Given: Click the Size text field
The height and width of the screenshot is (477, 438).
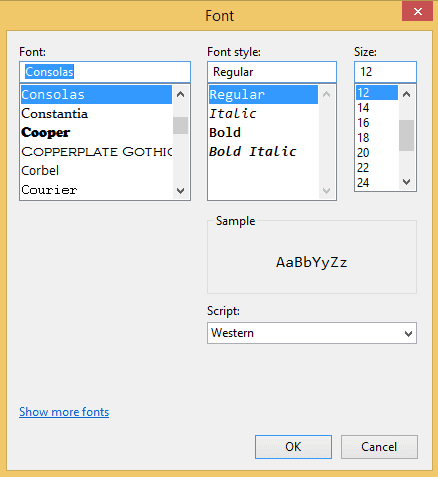Looking at the screenshot, I should (x=385, y=72).
